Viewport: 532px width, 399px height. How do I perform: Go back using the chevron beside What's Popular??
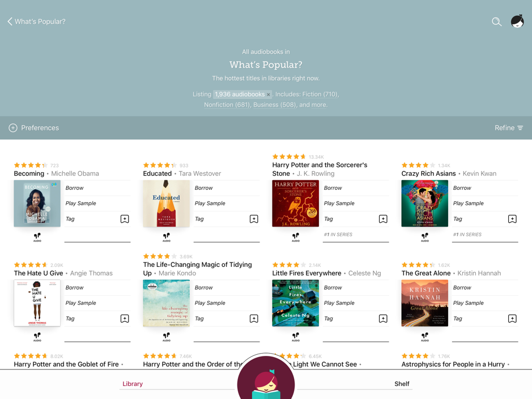(x=8, y=22)
